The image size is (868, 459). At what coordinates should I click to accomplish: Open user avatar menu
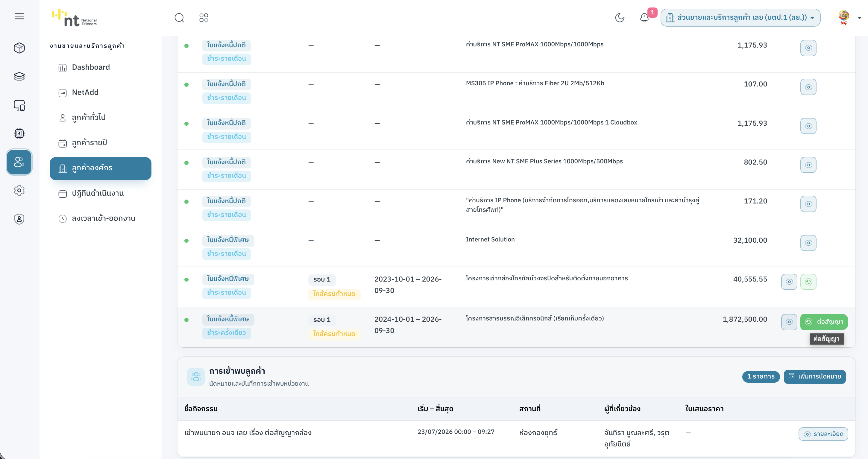point(844,18)
